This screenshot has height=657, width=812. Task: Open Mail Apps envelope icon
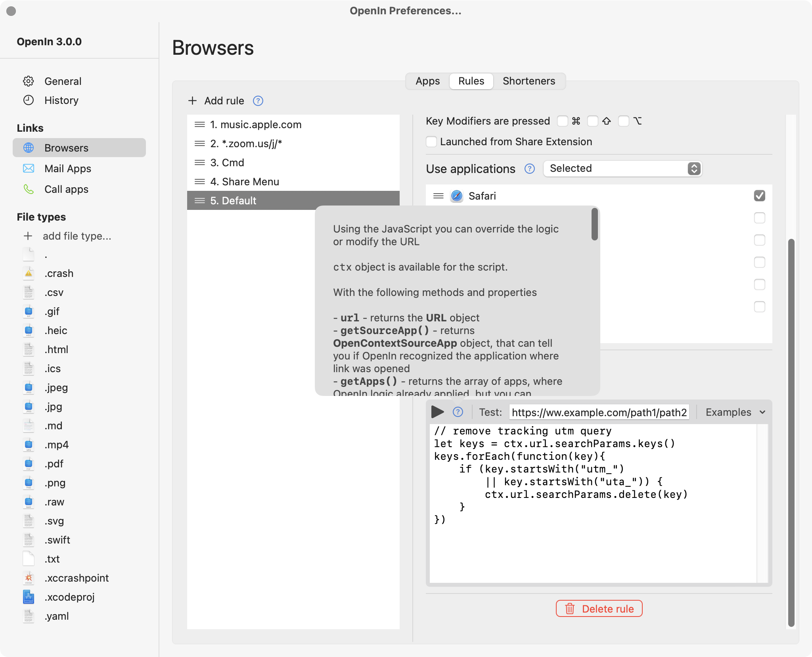point(29,168)
